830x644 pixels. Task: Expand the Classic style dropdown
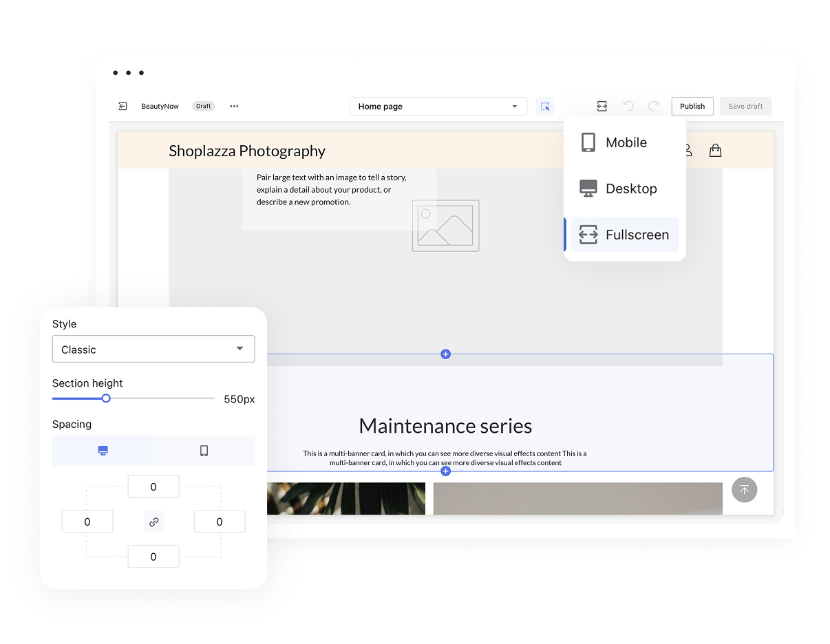point(153,349)
